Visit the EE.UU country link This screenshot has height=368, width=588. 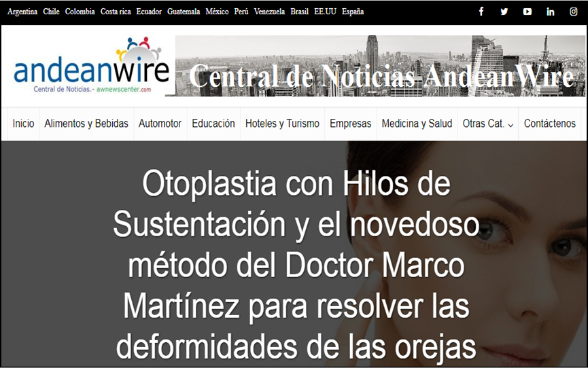[x=325, y=12]
